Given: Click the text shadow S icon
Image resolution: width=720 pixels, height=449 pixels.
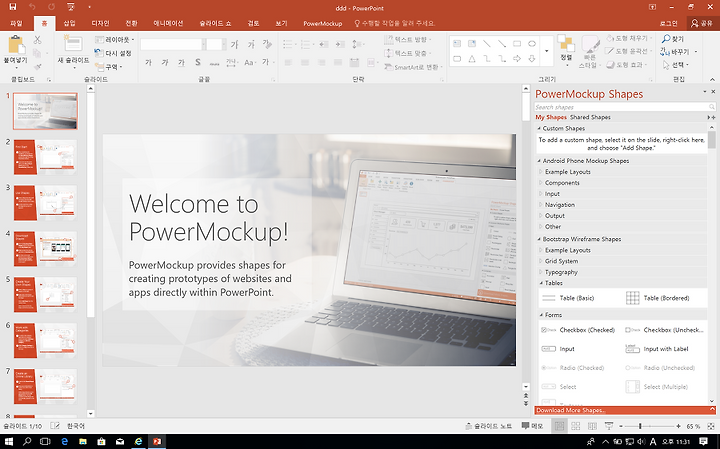Looking at the screenshot, I should [x=198, y=62].
